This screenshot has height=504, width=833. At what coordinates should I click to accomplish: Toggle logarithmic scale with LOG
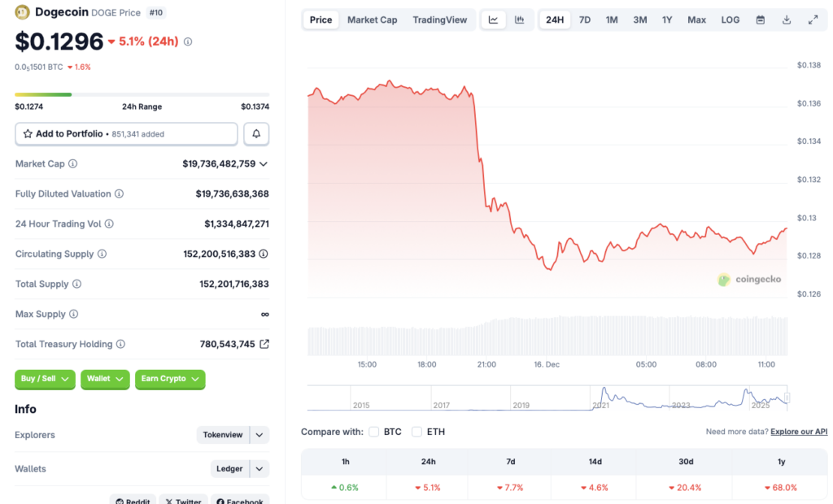point(729,19)
